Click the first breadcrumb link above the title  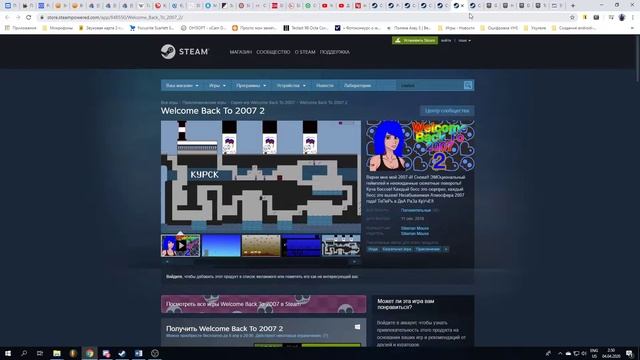[x=169, y=102]
